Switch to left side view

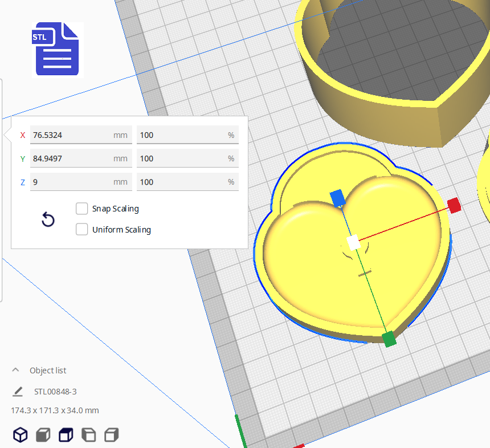coord(89,435)
